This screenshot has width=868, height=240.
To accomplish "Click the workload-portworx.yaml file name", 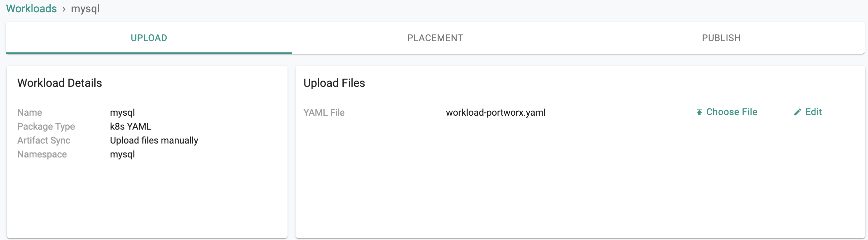I will 496,112.
